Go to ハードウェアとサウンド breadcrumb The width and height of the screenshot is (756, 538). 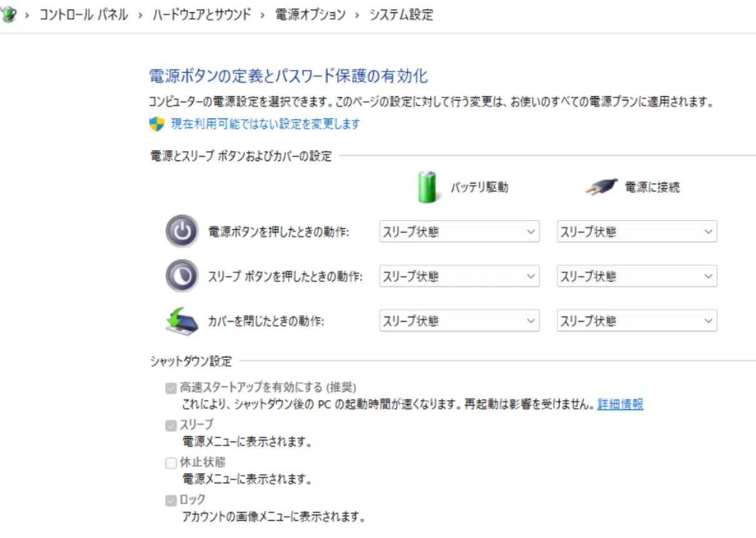click(x=202, y=14)
